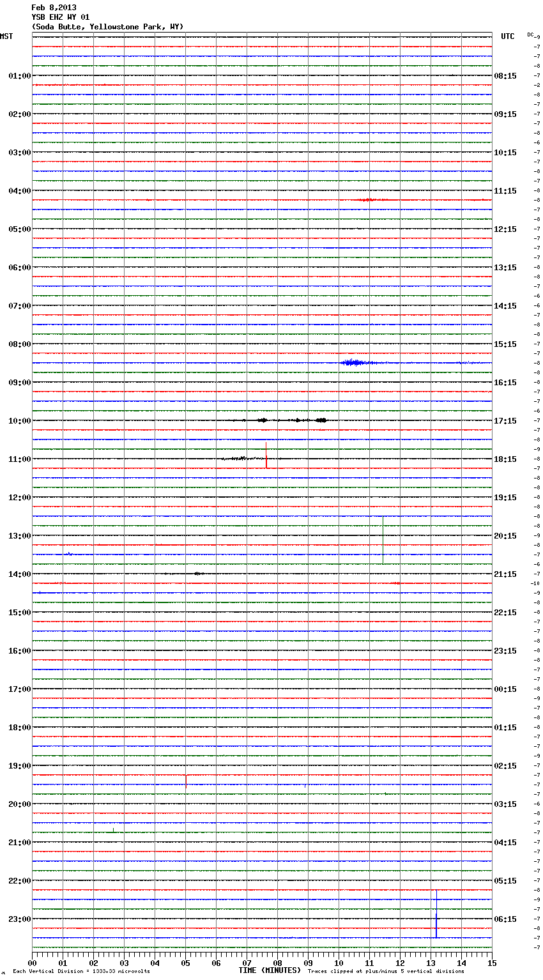Select the 22:00 MST time label
This screenshot has height=980, width=543.
20,881
